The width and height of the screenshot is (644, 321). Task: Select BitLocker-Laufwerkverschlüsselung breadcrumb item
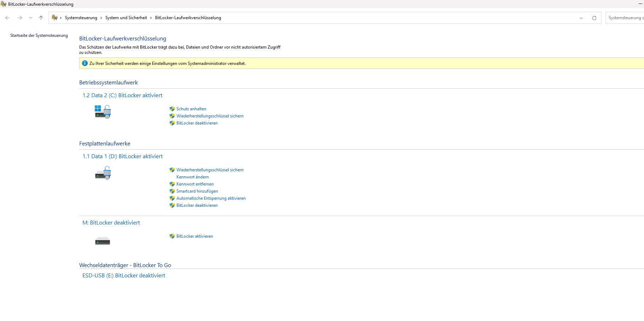coord(188,18)
